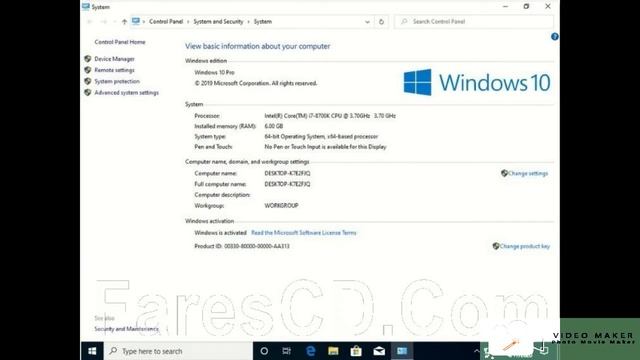Open Device Manager from the sidebar
The width and height of the screenshot is (640, 360).
point(114,59)
